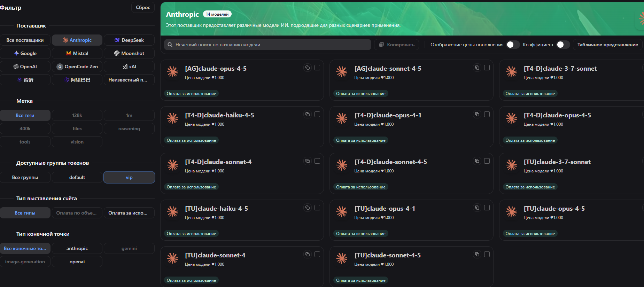The image size is (644, 287).
Task: Click the [TU]claude-sonnet-4-5 model title
Action: 387,255
